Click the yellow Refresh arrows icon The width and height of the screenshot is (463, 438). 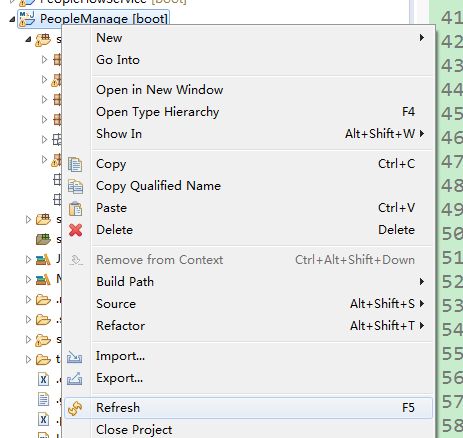point(75,408)
